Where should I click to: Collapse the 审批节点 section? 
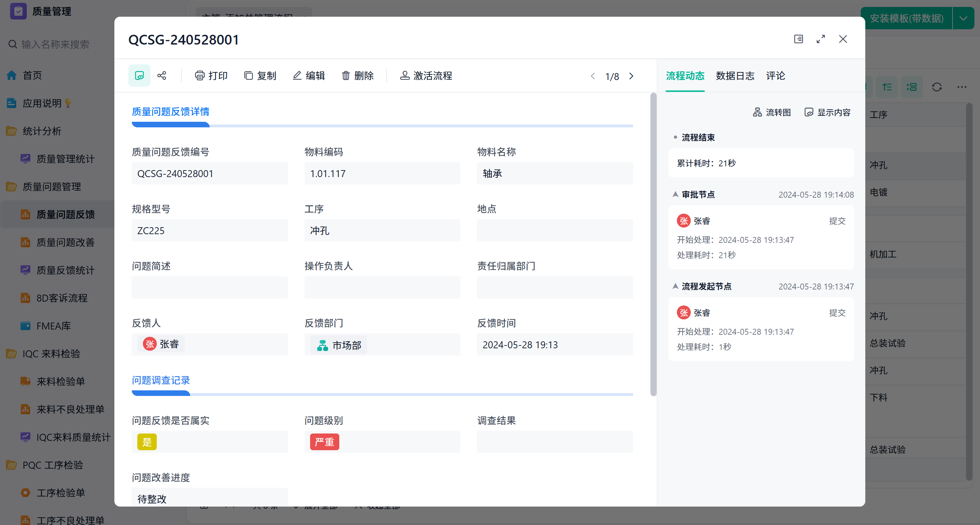tap(675, 194)
